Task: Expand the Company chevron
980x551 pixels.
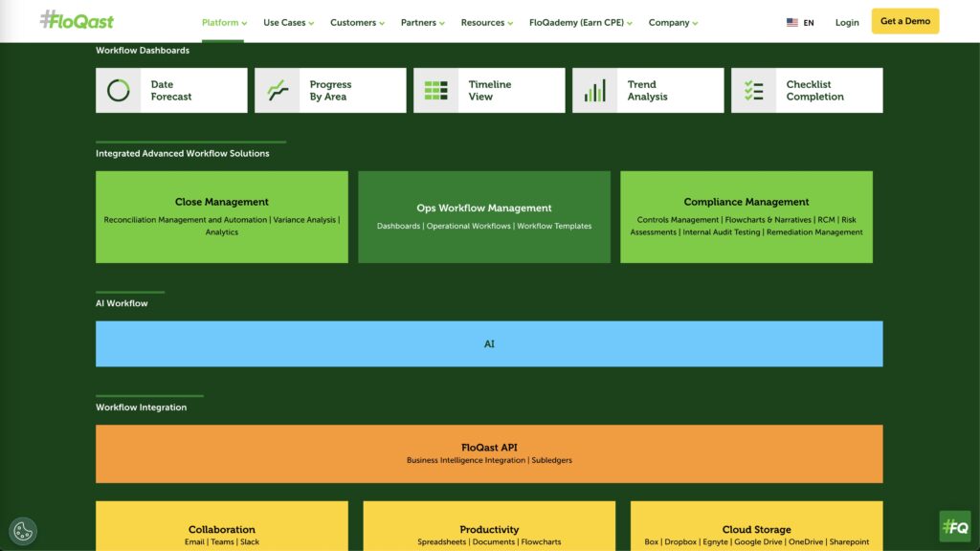Action: (x=695, y=23)
